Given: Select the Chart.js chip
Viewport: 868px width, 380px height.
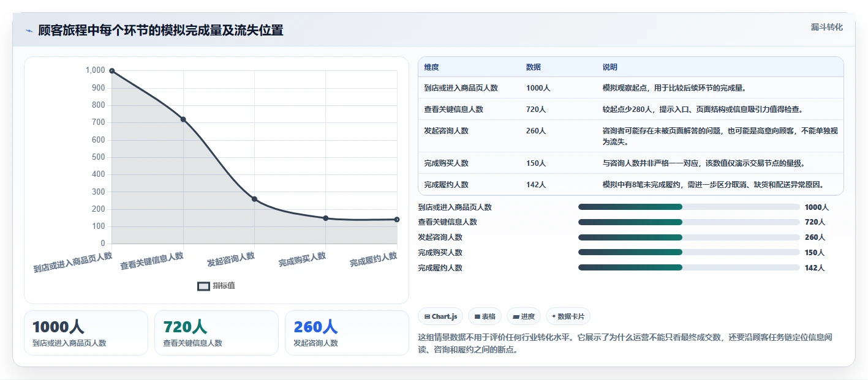Looking at the screenshot, I should [440, 316].
